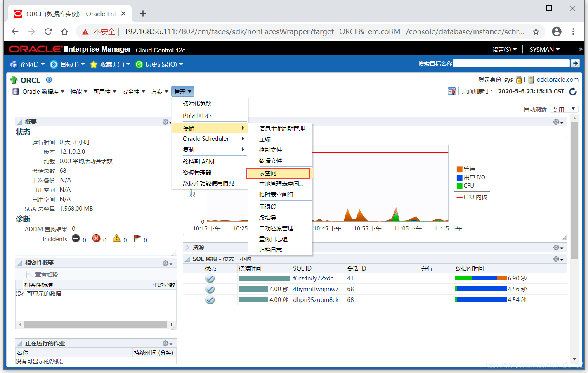Bookmark this page with the star icon
The image size is (588, 373).
coord(536,32)
